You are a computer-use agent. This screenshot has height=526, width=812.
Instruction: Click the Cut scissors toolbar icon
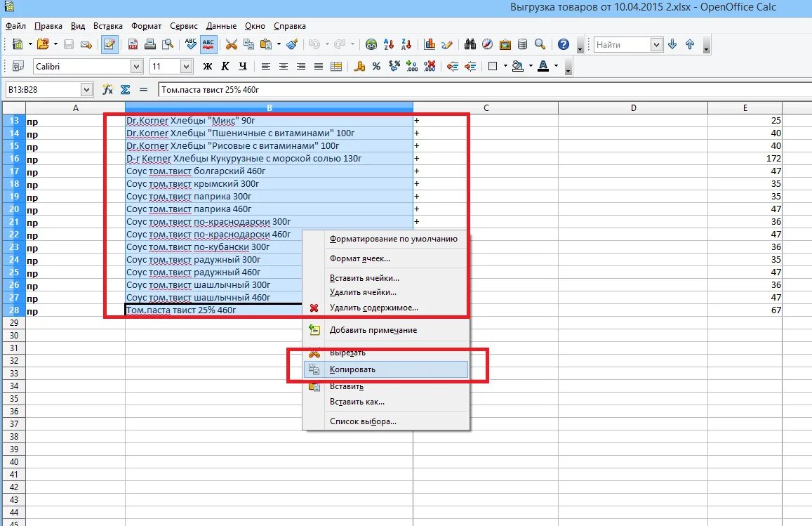tap(232, 44)
